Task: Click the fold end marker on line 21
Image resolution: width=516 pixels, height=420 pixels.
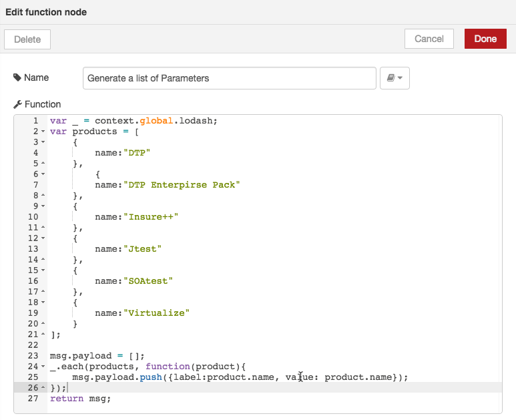Action: tap(43, 334)
